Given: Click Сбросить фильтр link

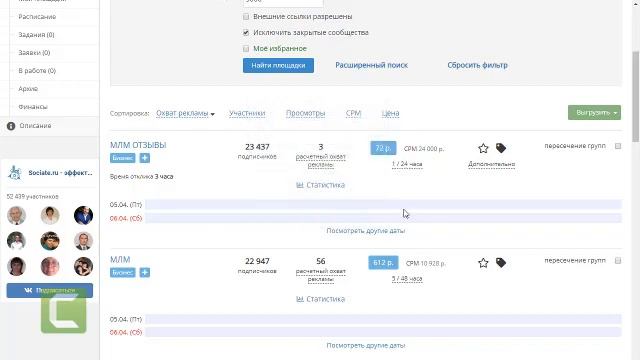Looking at the screenshot, I should click(478, 65).
